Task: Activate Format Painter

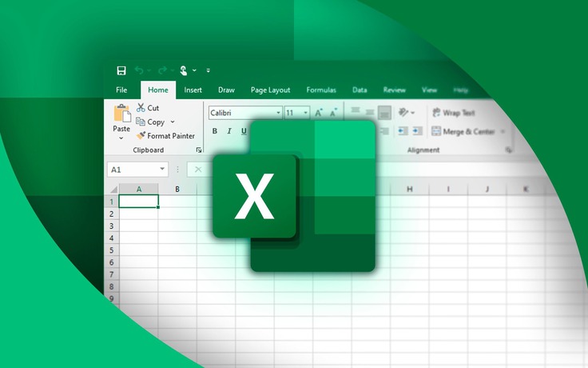Action: 165,135
